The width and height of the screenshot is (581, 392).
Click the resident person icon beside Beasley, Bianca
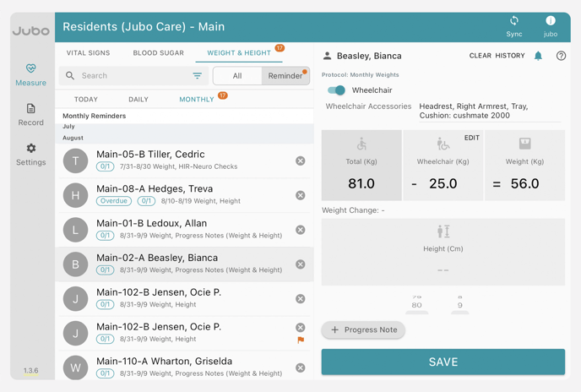(x=327, y=56)
